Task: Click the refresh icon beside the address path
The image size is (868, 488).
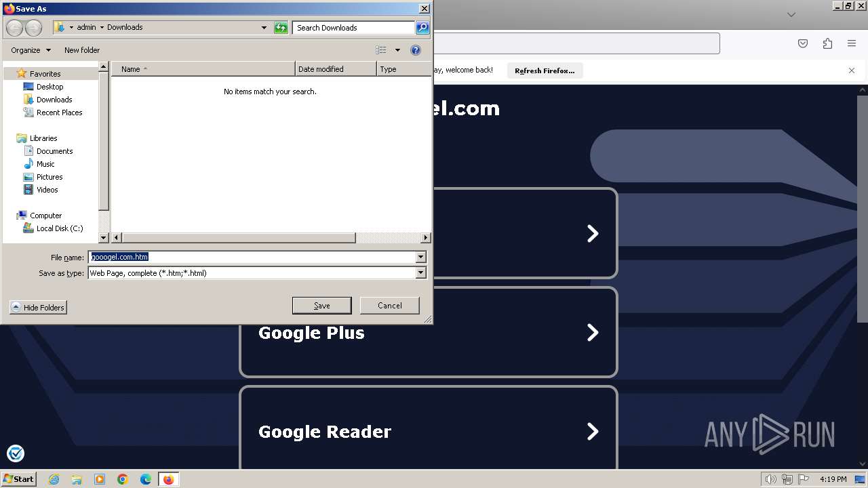Action: click(x=281, y=28)
